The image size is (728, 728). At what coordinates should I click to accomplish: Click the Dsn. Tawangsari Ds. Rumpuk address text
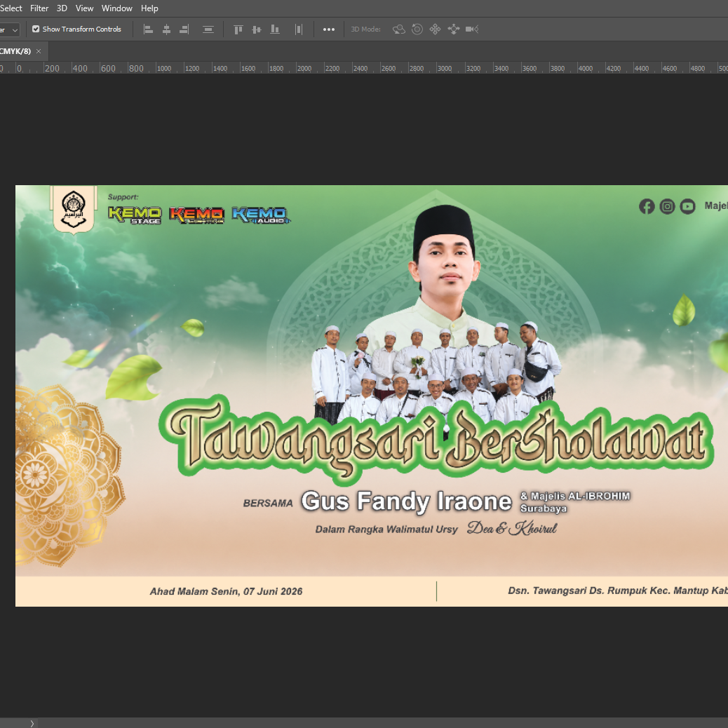[x=617, y=591]
